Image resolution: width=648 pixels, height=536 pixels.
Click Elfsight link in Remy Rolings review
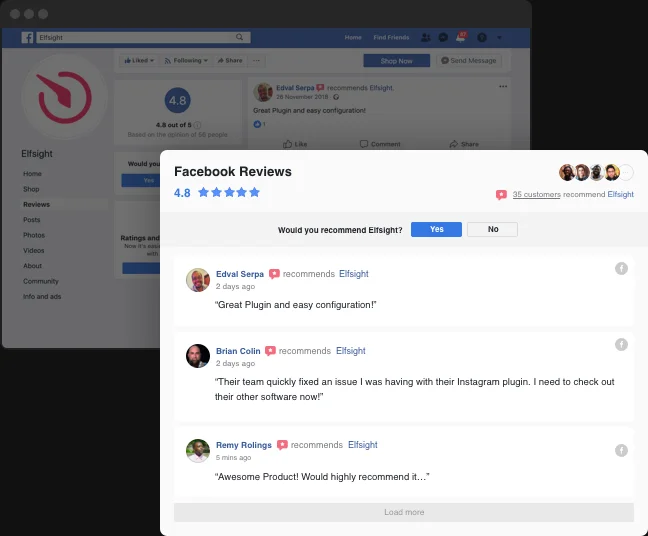point(362,445)
